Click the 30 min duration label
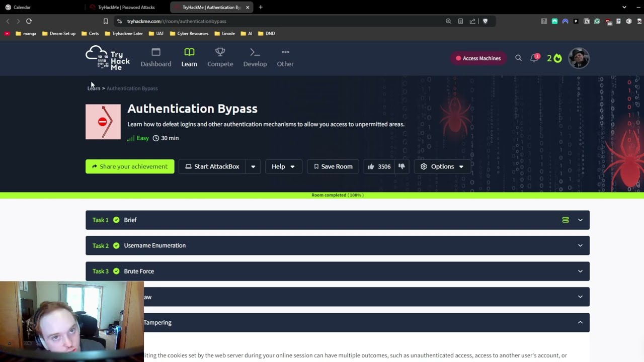Image resolution: width=644 pixels, height=362 pixels. click(166, 138)
